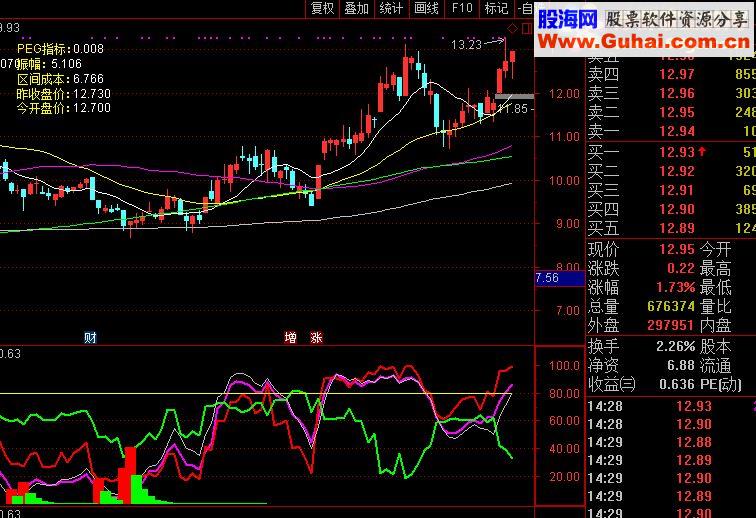Click the 净资 value 6.88
The width and height of the screenshot is (756, 518).
point(681,365)
